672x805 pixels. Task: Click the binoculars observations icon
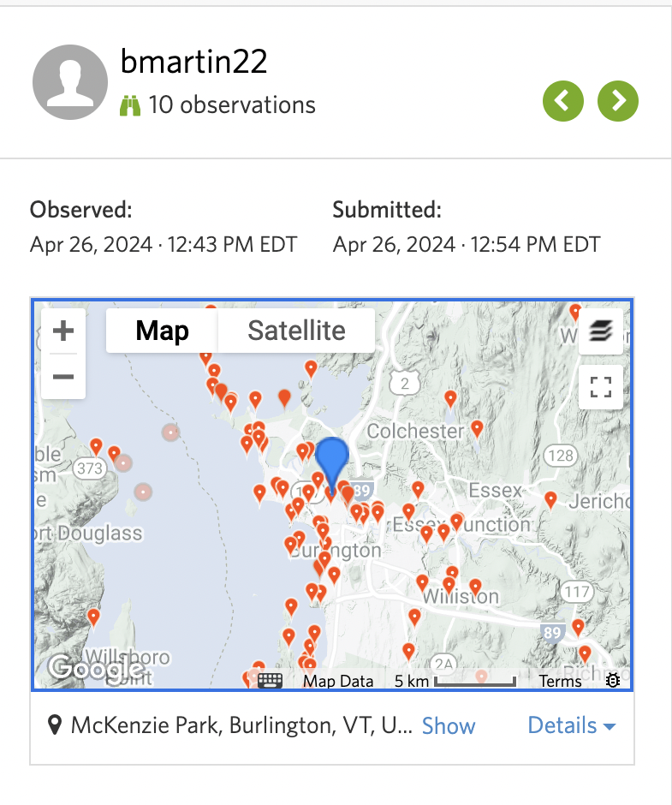coord(129,105)
